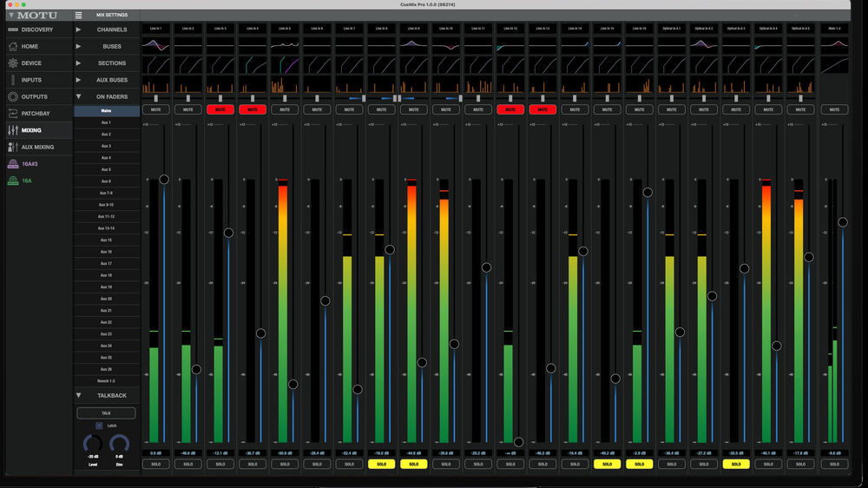Go to Patchbay routing icon
This screenshot has width=868, height=488.
pyautogui.click(x=13, y=114)
